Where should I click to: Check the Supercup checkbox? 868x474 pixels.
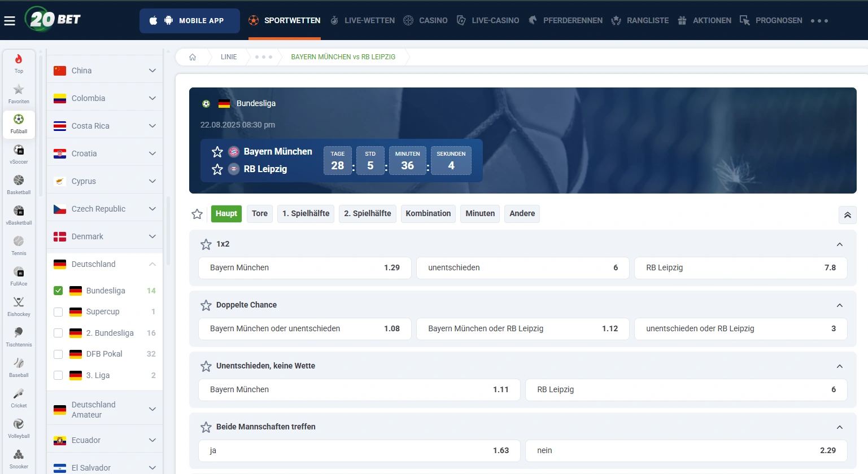[58, 311]
